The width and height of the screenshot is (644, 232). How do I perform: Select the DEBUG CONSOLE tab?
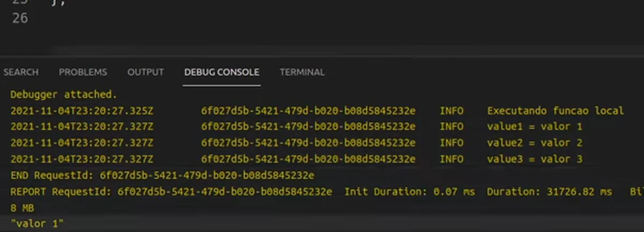pos(222,72)
